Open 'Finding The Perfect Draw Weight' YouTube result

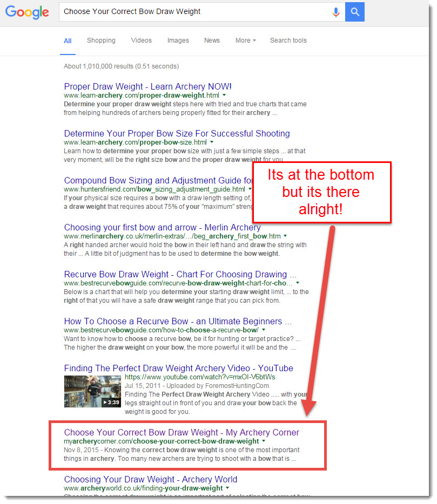pos(179,368)
